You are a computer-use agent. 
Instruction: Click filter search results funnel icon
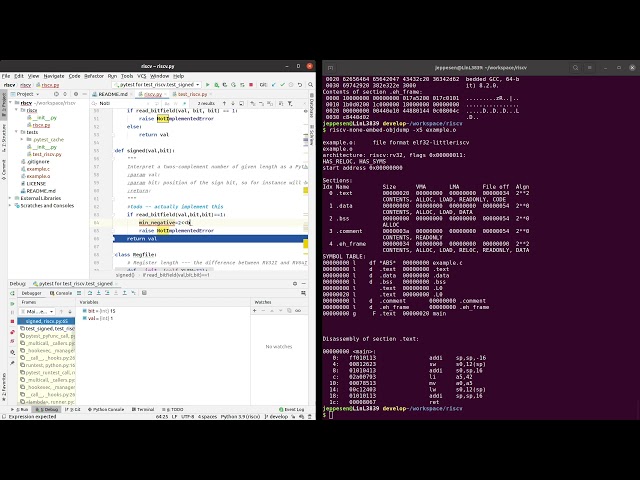tap(290, 104)
